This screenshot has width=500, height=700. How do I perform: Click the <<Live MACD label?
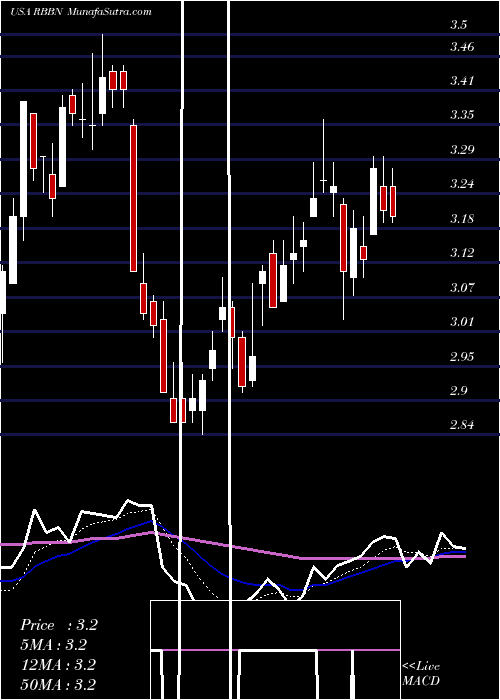coord(421,674)
